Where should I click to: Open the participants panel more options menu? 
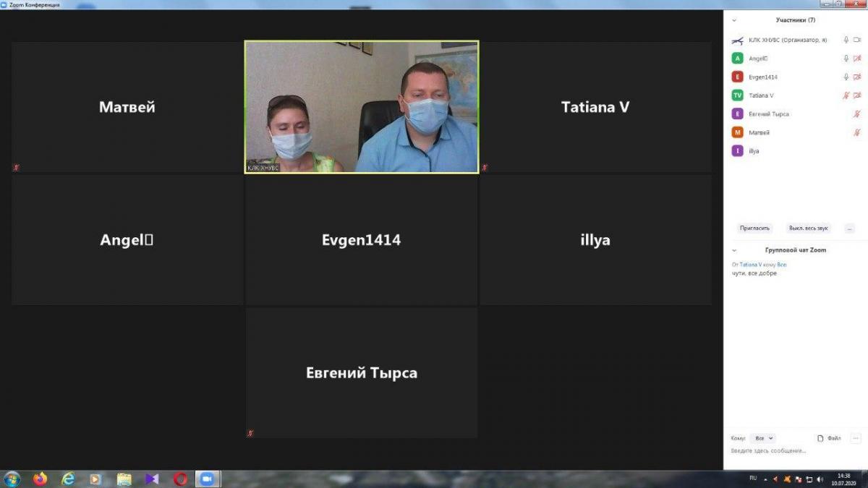(849, 228)
